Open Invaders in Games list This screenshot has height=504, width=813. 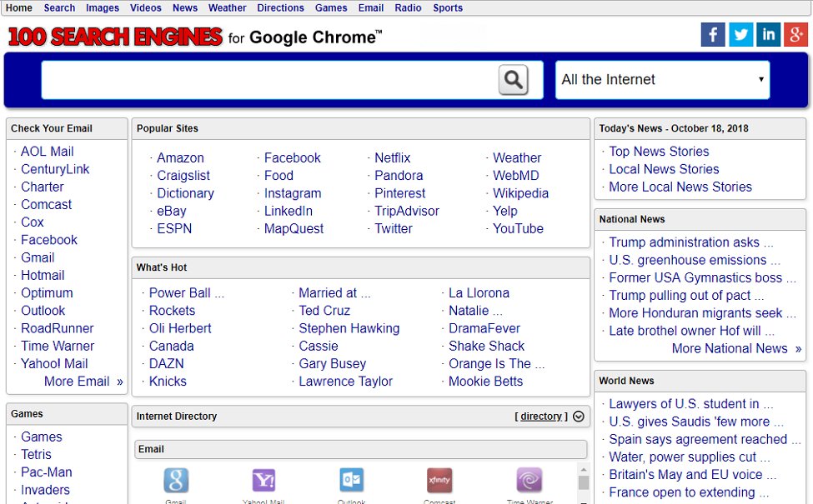[x=45, y=490]
